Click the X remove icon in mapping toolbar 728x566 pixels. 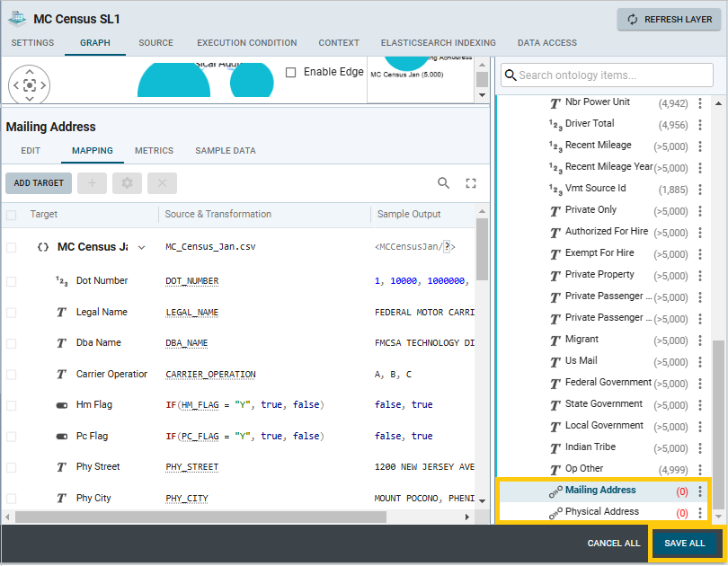tap(162, 183)
